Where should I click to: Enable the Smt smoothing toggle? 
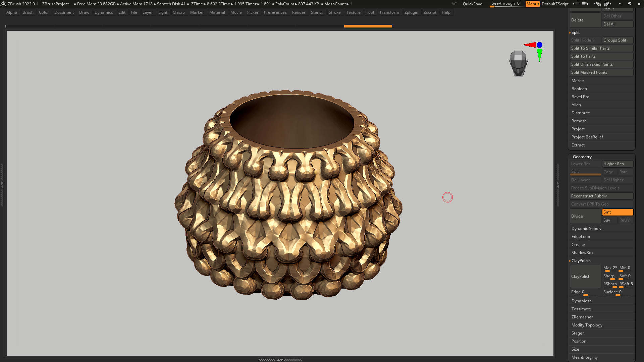click(x=618, y=212)
